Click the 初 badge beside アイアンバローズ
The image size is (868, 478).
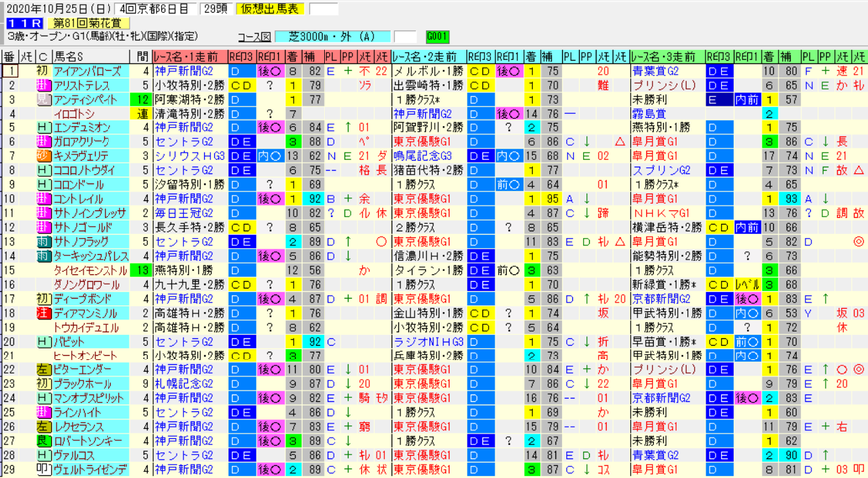43,71
